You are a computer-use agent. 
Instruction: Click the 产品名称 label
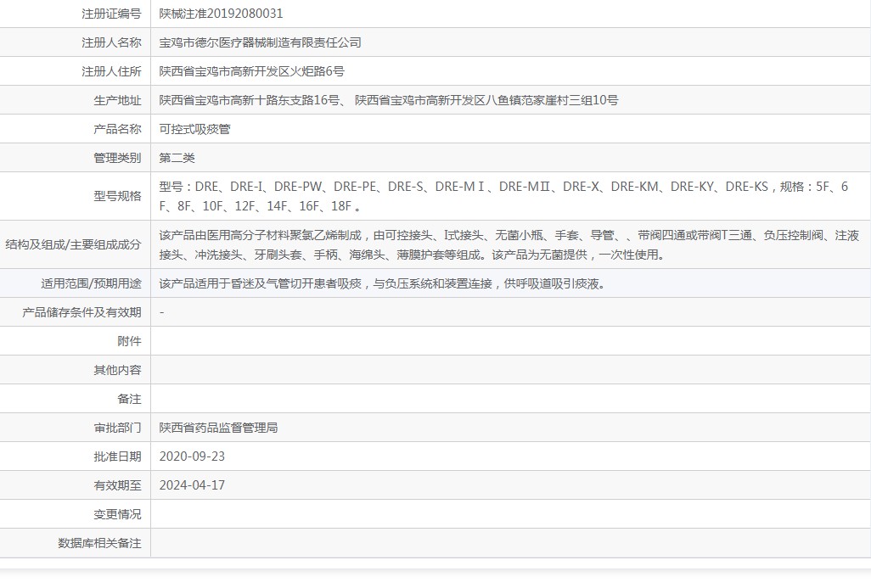(x=117, y=129)
